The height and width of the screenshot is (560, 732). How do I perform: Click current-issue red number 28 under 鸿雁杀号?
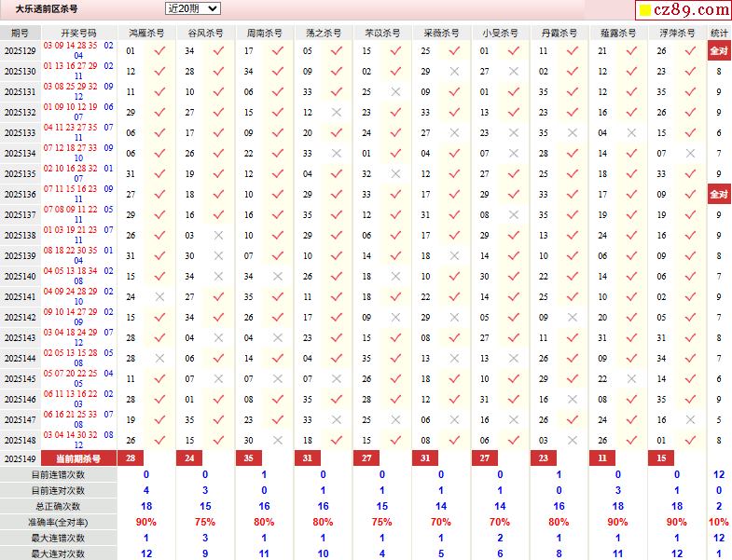pyautogui.click(x=131, y=458)
